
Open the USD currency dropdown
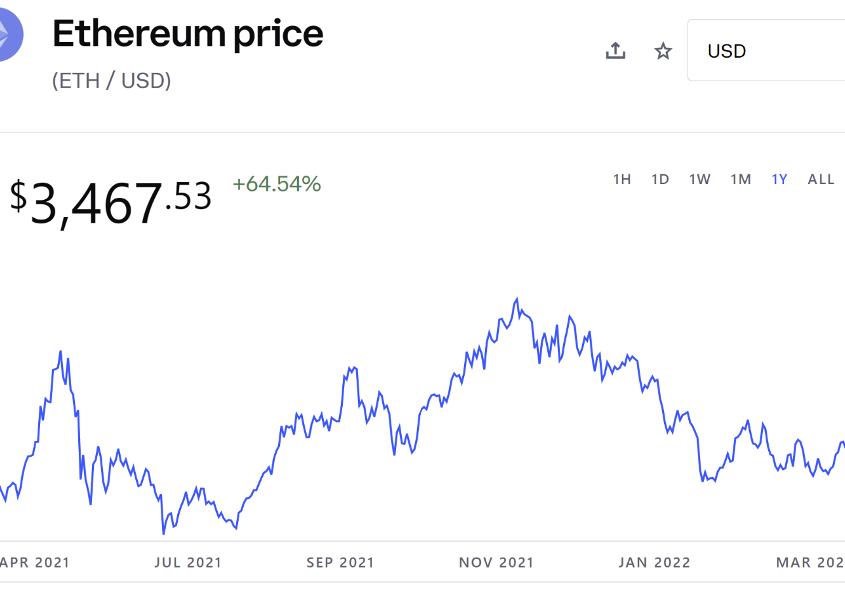(x=765, y=51)
